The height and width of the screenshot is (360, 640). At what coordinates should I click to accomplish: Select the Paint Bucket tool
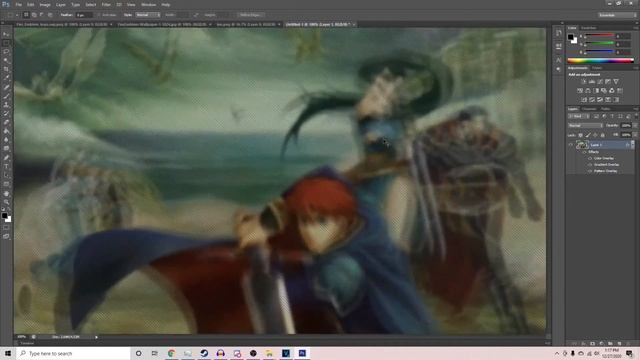(x=6, y=131)
